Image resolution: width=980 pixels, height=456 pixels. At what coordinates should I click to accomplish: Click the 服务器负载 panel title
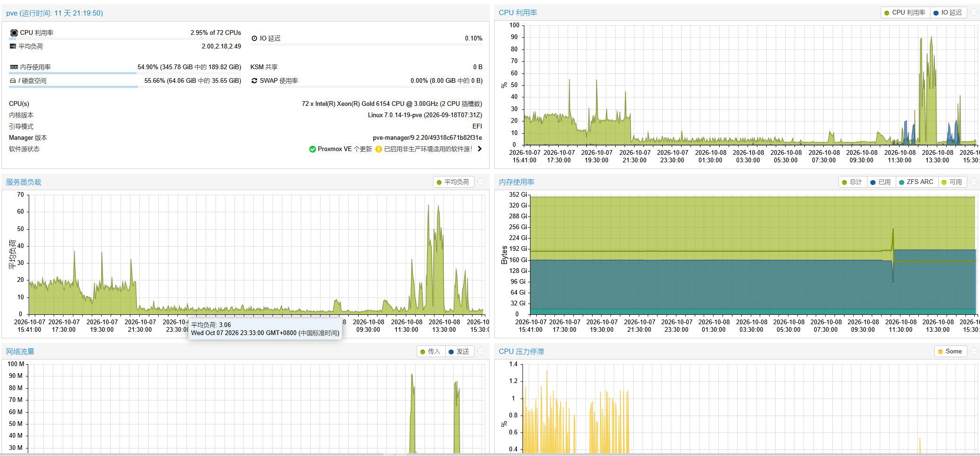click(24, 182)
